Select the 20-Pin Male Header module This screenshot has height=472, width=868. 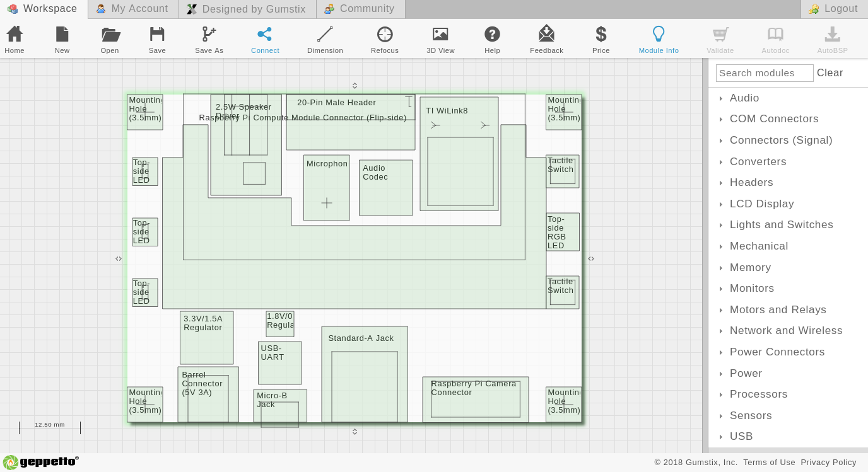(x=351, y=122)
